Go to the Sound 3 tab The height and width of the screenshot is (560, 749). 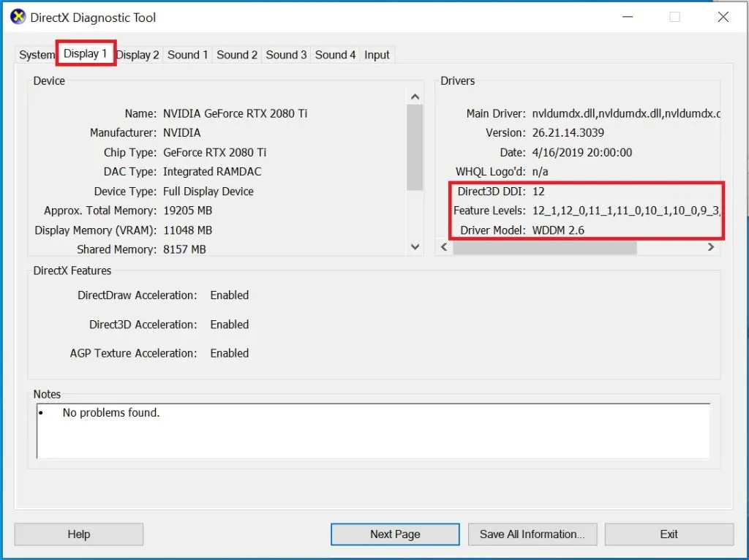pos(286,55)
